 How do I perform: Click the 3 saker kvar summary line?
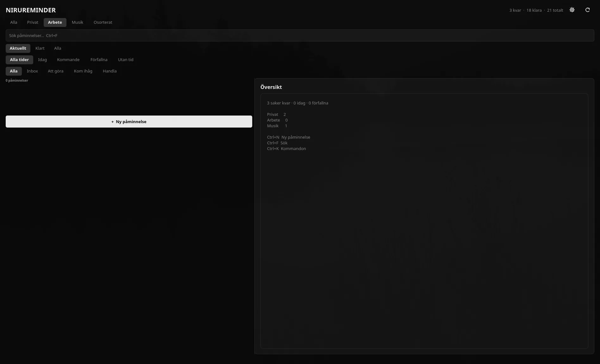297,103
